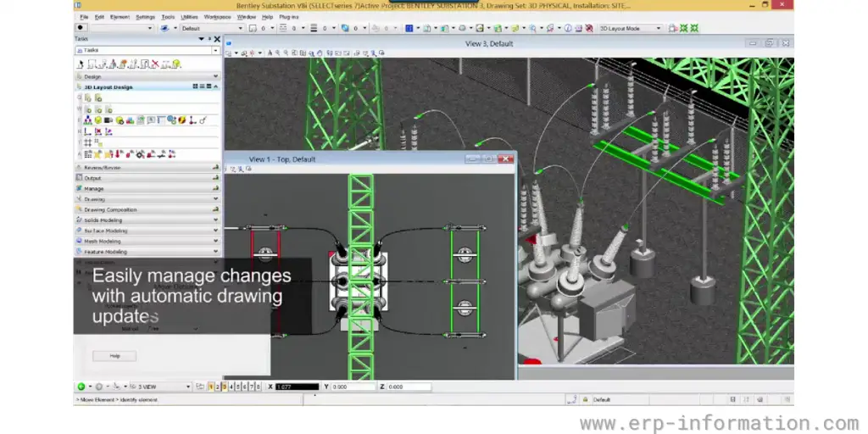868x434 pixels.
Task: Open the Default level dropdown
Action: pyautogui.click(x=240, y=28)
